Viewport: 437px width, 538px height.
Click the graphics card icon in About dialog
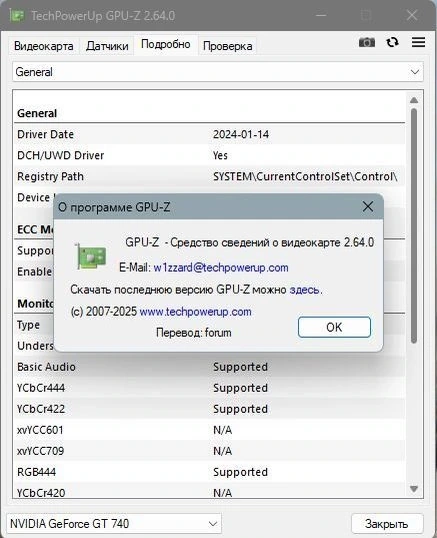click(91, 256)
